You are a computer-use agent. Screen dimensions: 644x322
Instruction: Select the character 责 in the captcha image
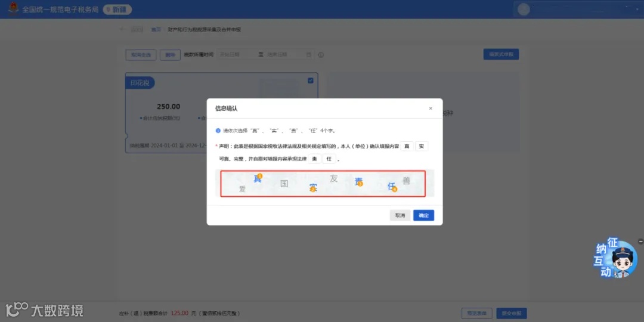click(359, 182)
